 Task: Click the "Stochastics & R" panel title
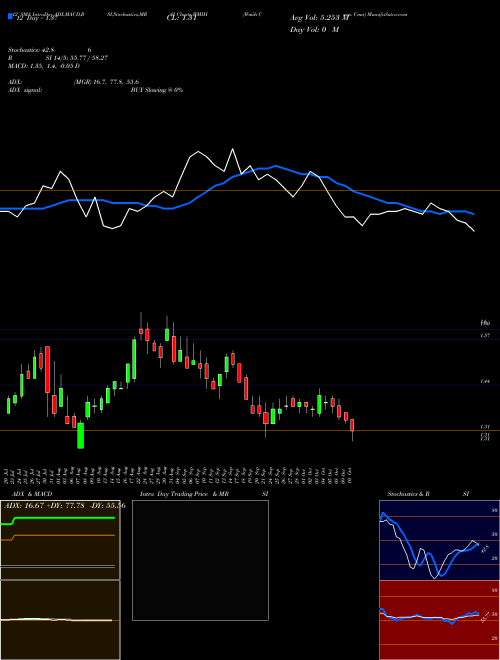[x=408, y=494]
